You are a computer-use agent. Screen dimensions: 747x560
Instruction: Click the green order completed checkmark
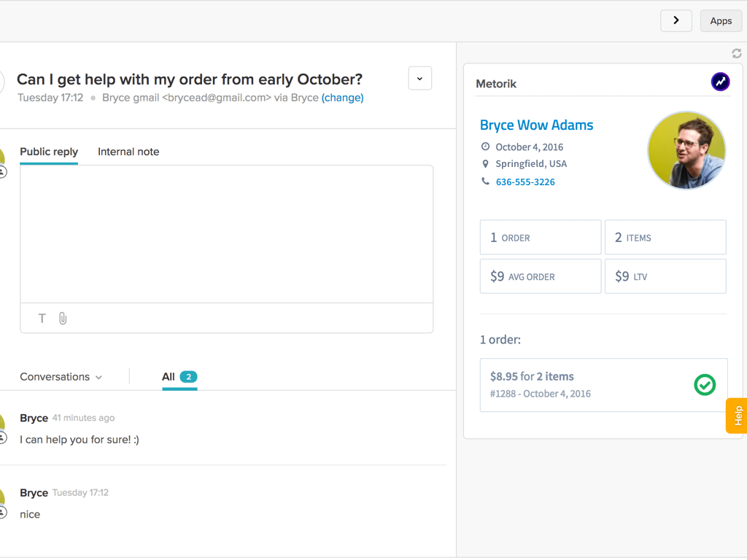(705, 384)
